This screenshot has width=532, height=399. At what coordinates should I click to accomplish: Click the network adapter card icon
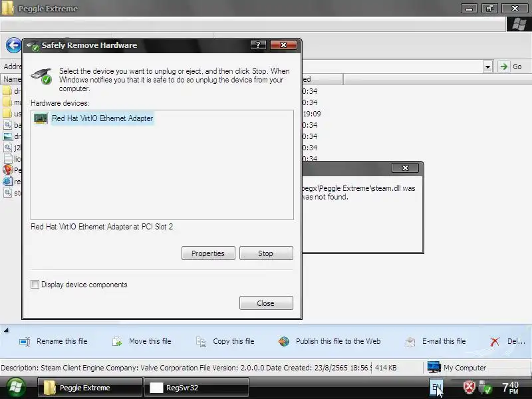pyautogui.click(x=41, y=118)
